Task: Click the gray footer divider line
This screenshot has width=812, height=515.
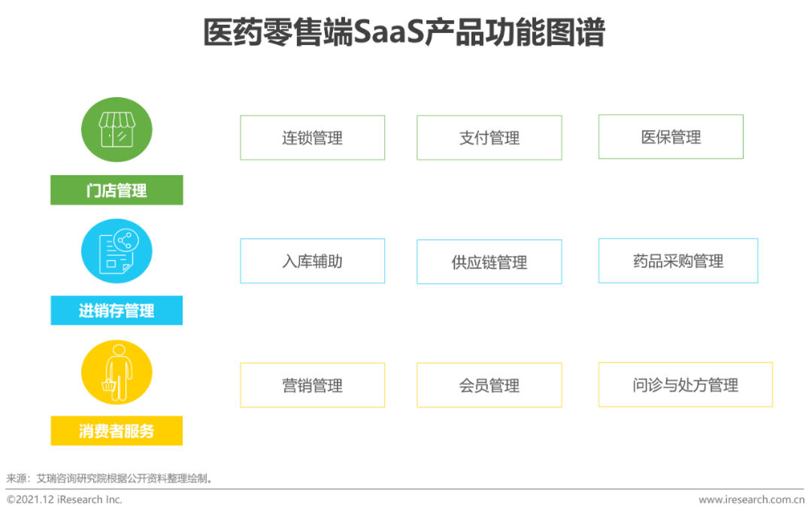Action: (x=406, y=489)
